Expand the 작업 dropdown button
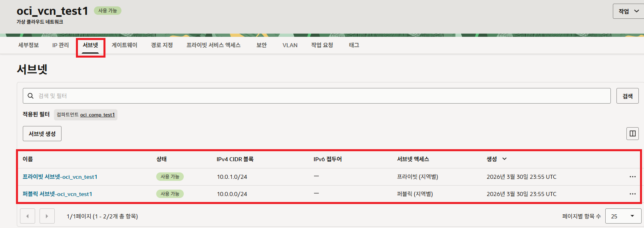 [628, 11]
